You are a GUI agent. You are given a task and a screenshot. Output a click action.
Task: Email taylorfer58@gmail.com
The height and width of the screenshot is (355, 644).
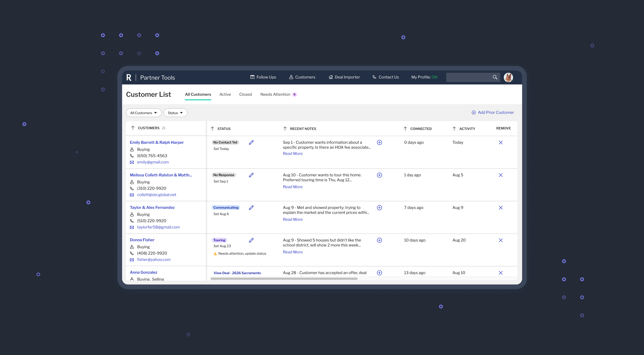[x=158, y=227]
